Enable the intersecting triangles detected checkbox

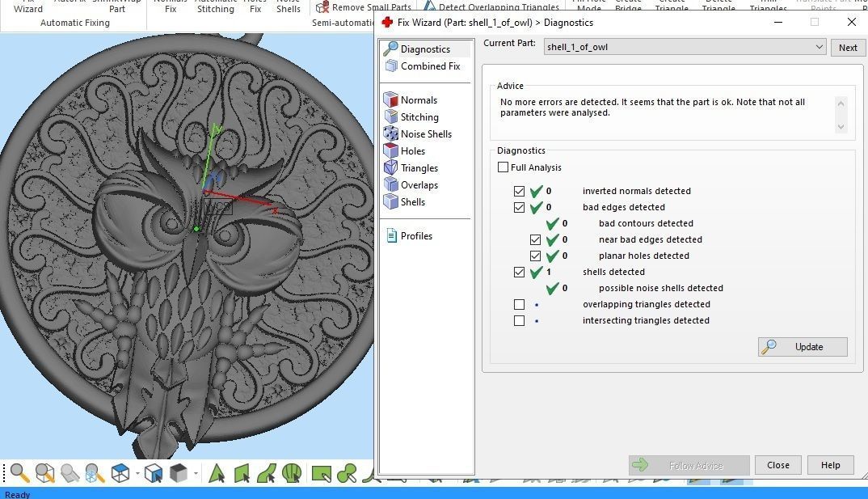[x=519, y=320]
